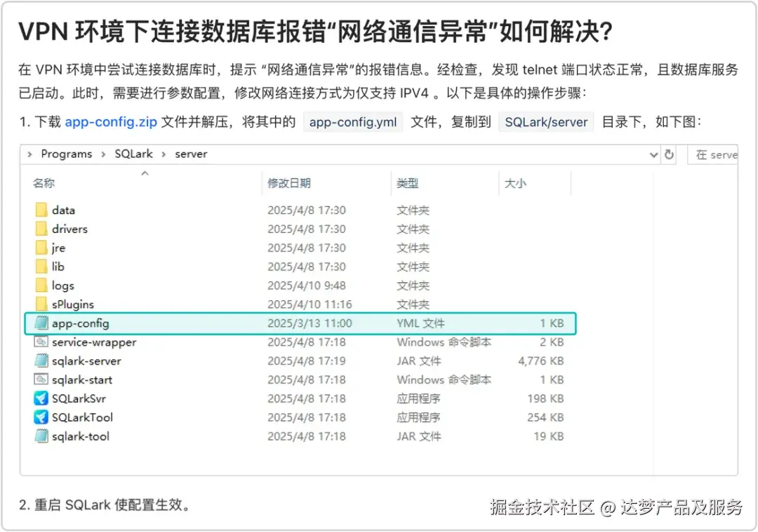Select the data folder name
Viewport: 758px width, 532px height.
[x=63, y=210]
